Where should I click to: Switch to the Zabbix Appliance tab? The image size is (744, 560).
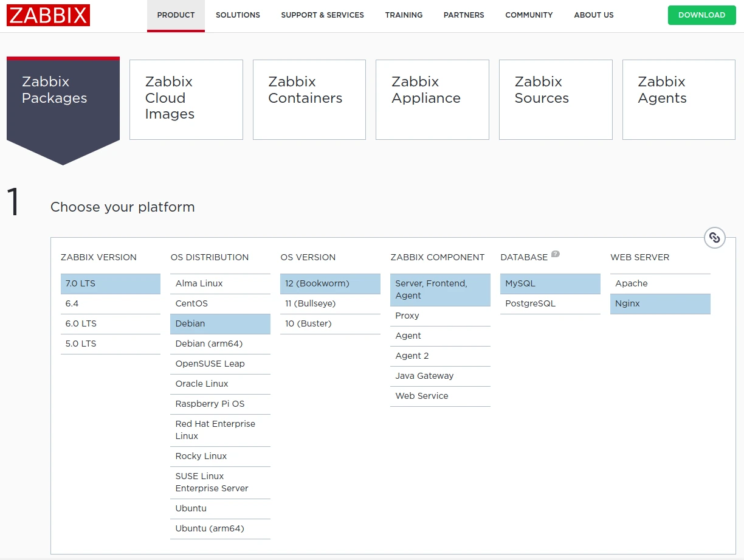coord(432,100)
